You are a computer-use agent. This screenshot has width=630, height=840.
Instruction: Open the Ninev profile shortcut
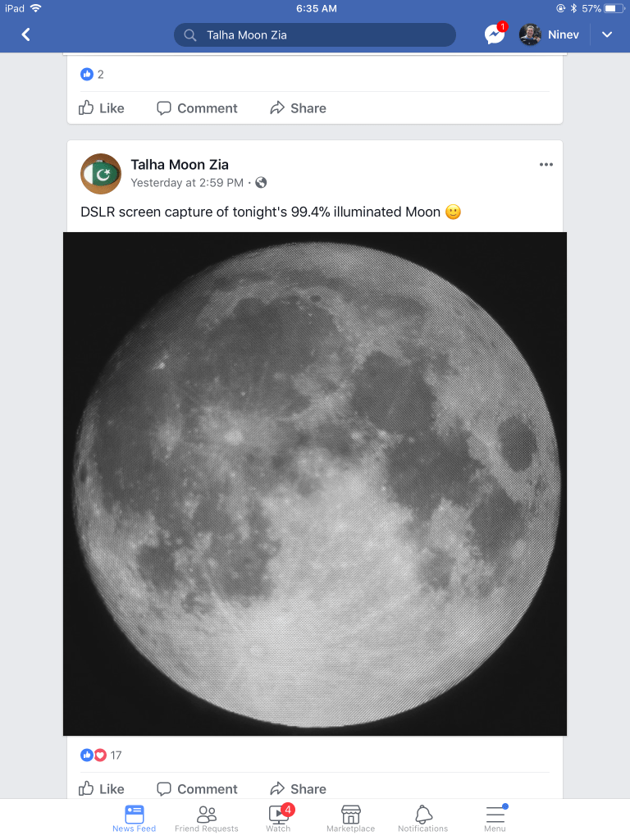pos(543,34)
